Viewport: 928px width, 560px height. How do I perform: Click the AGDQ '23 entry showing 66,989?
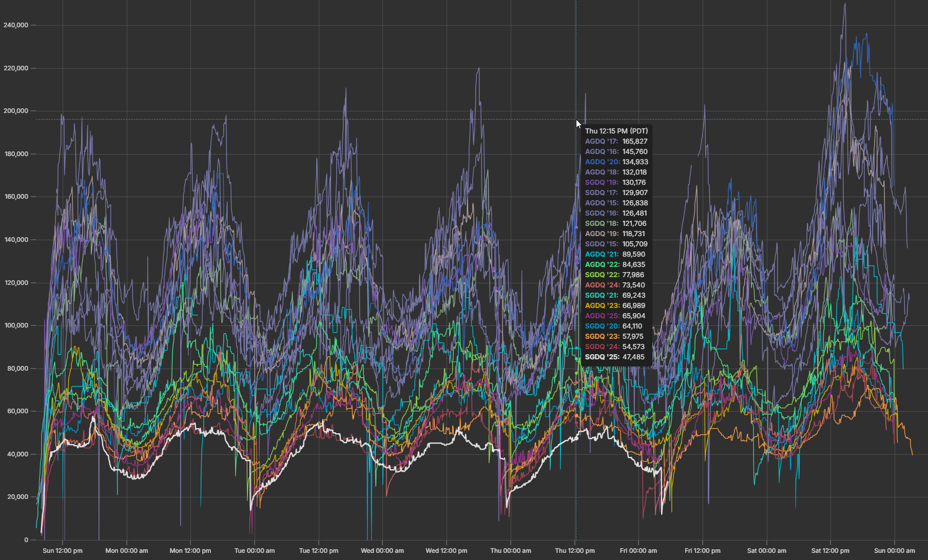pyautogui.click(x=615, y=305)
